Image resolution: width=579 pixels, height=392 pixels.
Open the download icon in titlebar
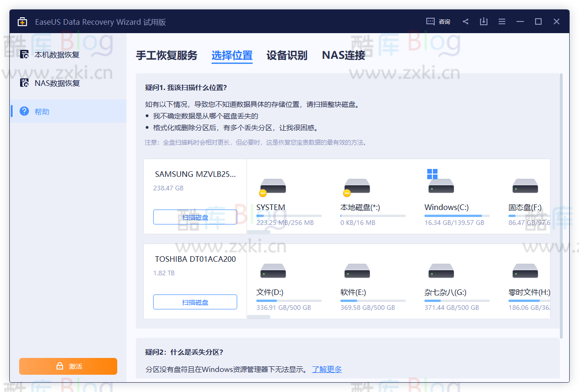(483, 21)
